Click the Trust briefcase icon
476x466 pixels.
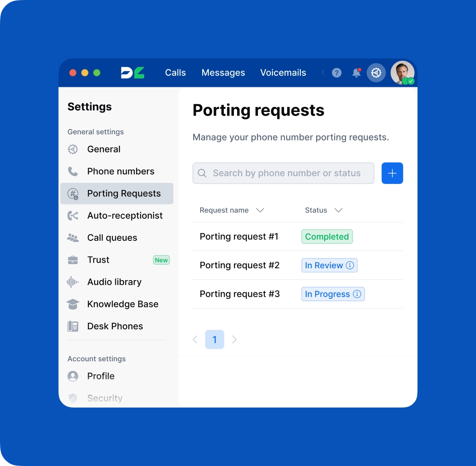73,260
